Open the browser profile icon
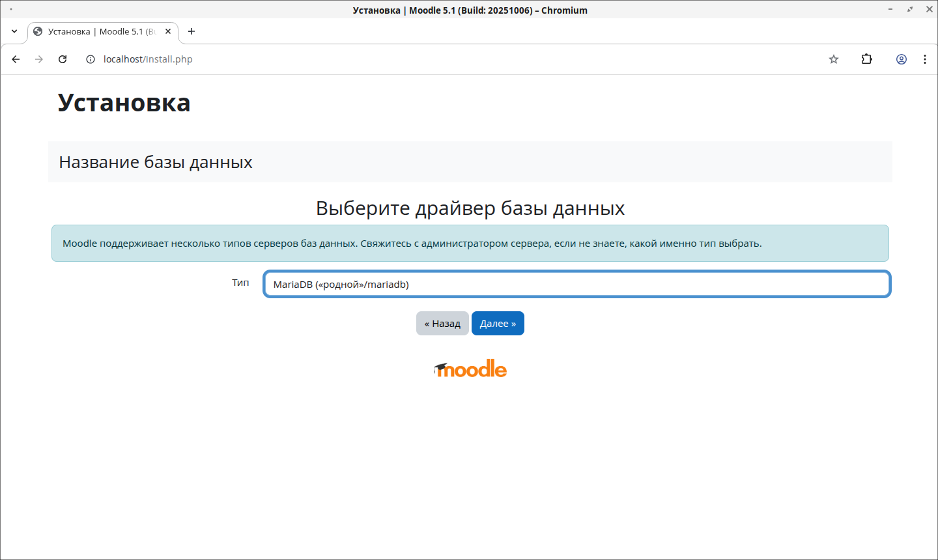Image resolution: width=938 pixels, height=560 pixels. (x=902, y=59)
